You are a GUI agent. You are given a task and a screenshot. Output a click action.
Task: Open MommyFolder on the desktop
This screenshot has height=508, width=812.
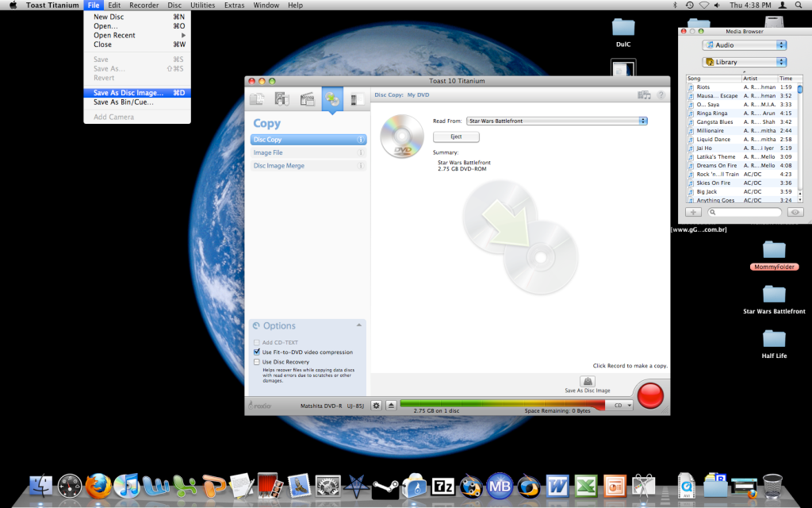pyautogui.click(x=774, y=255)
